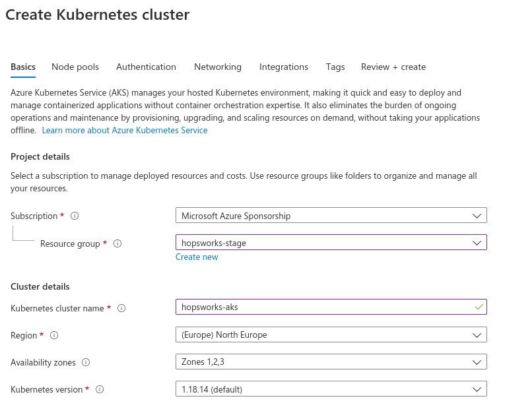Click the Resource group info icon
Screen dimensions: 532x415
(117, 243)
